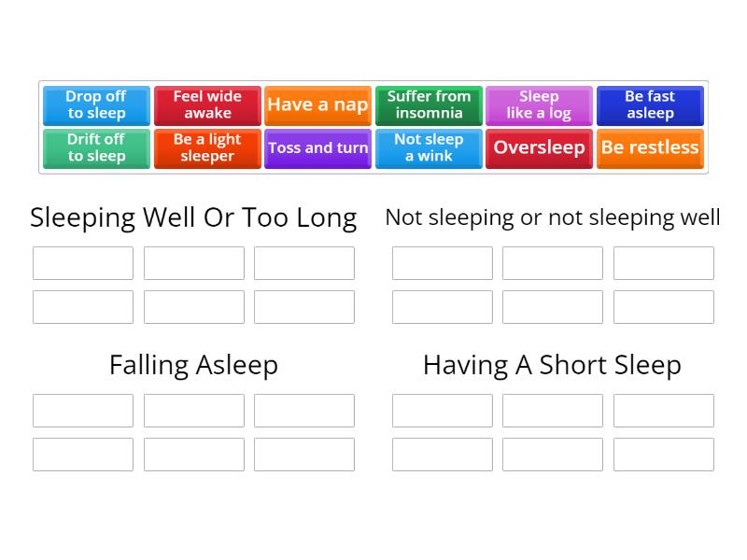Click the first empty box under Falling Asleep
747x560 pixels.
(x=82, y=410)
